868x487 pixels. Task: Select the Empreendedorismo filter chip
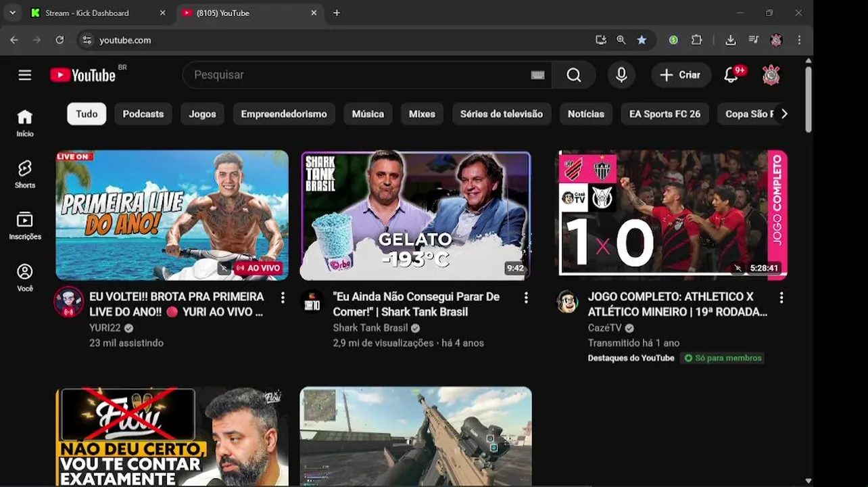[284, 114]
